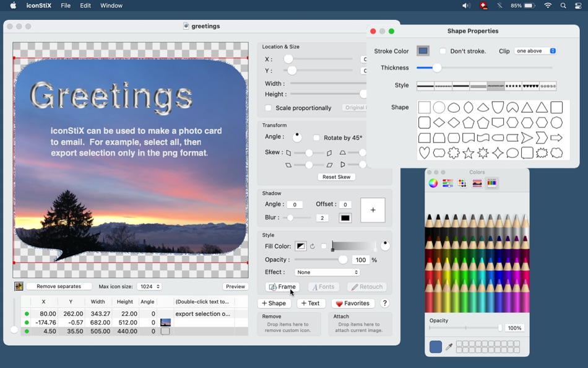Click the Stroke Color swatch

coord(423,51)
